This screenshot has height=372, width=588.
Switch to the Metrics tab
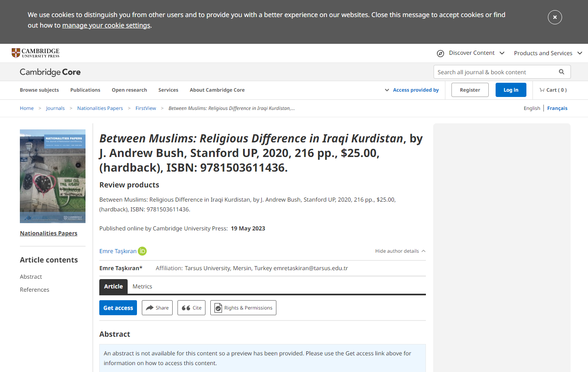(x=142, y=286)
